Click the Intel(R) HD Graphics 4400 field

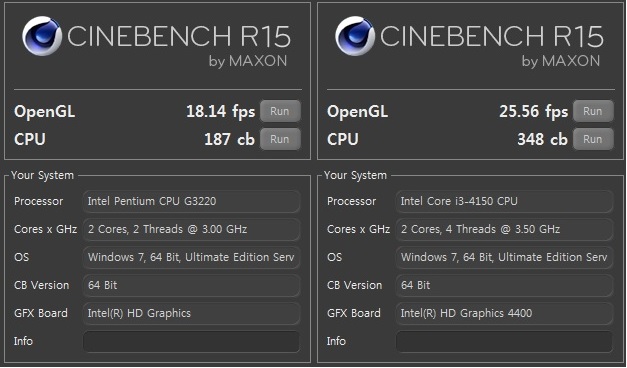click(x=505, y=313)
